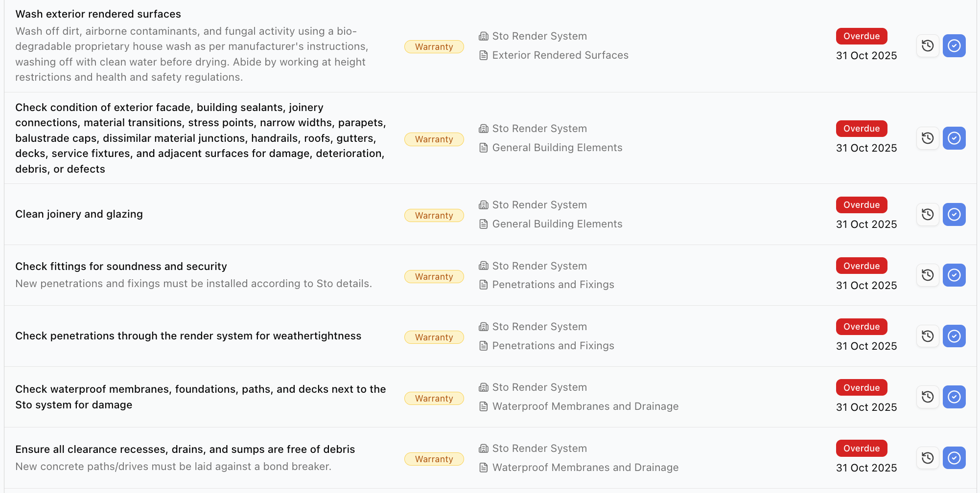Select Warranty tag on weathertightness row
Viewport: 980px width, 493px height.
pyautogui.click(x=434, y=337)
